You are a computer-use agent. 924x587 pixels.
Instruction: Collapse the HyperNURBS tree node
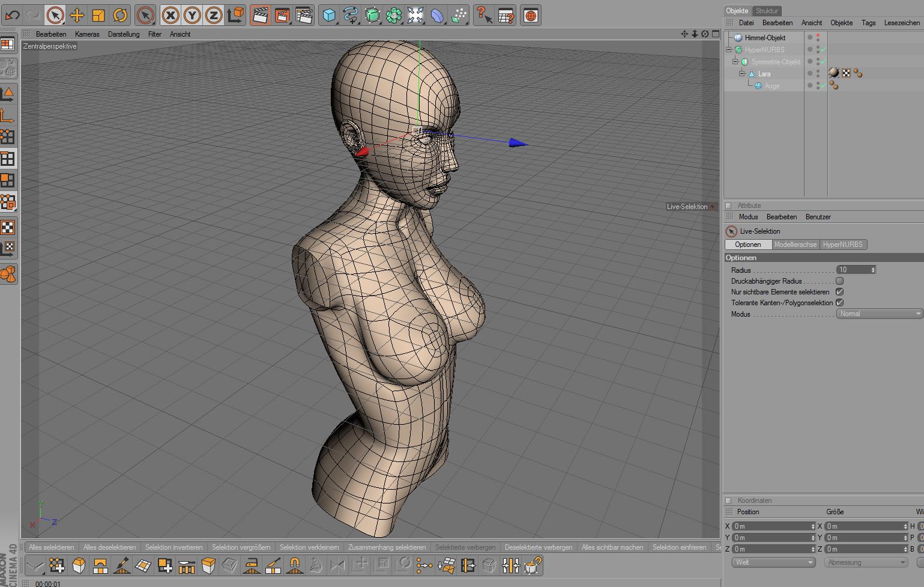tap(729, 50)
